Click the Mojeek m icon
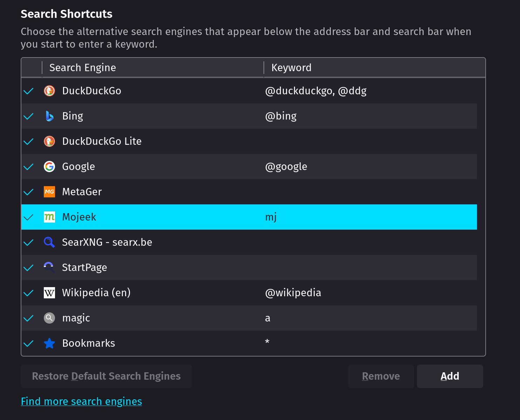 coord(49,217)
